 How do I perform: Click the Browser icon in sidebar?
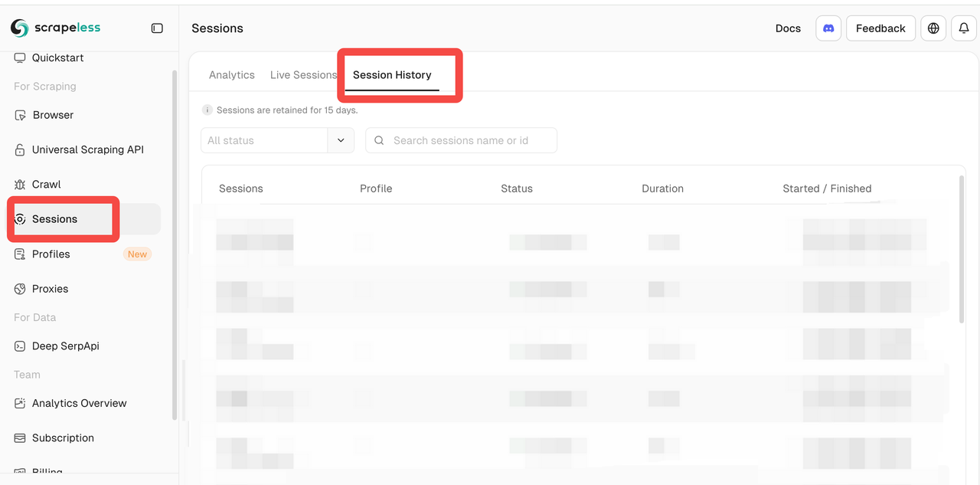click(20, 115)
